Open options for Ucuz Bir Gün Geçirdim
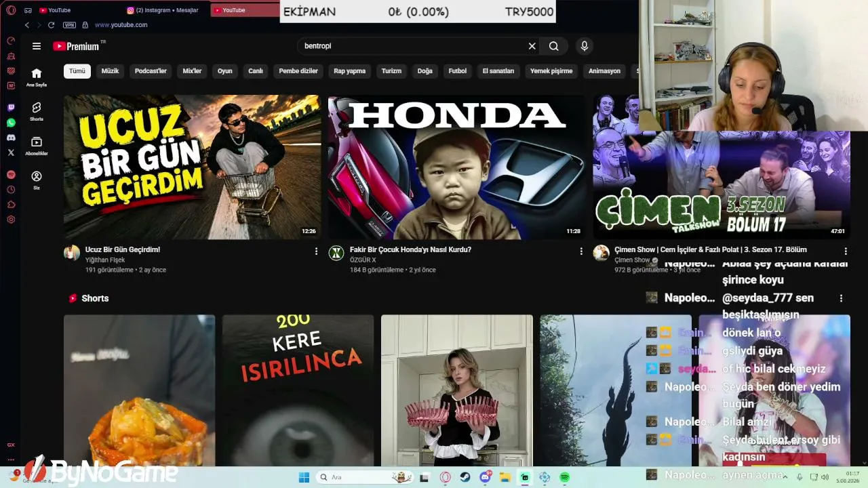 [x=316, y=251]
